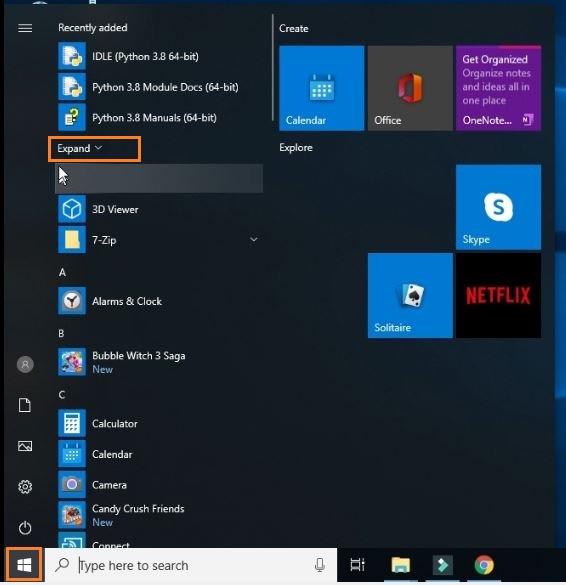Select the Alarms & Clock text label

click(x=127, y=301)
